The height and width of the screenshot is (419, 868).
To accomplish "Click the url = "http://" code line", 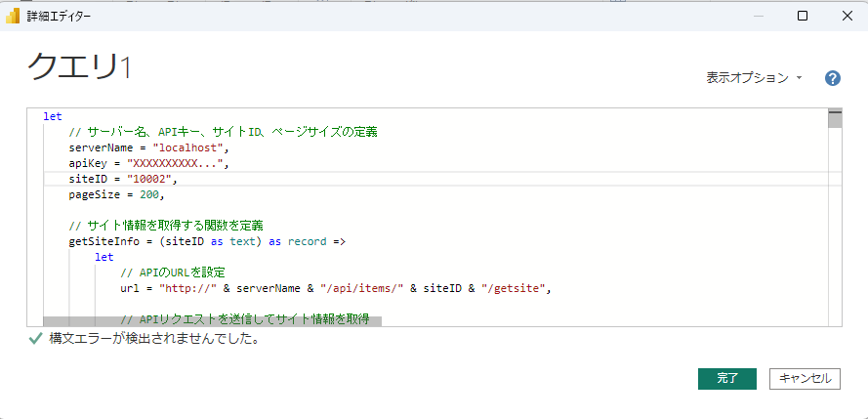I will [336, 288].
